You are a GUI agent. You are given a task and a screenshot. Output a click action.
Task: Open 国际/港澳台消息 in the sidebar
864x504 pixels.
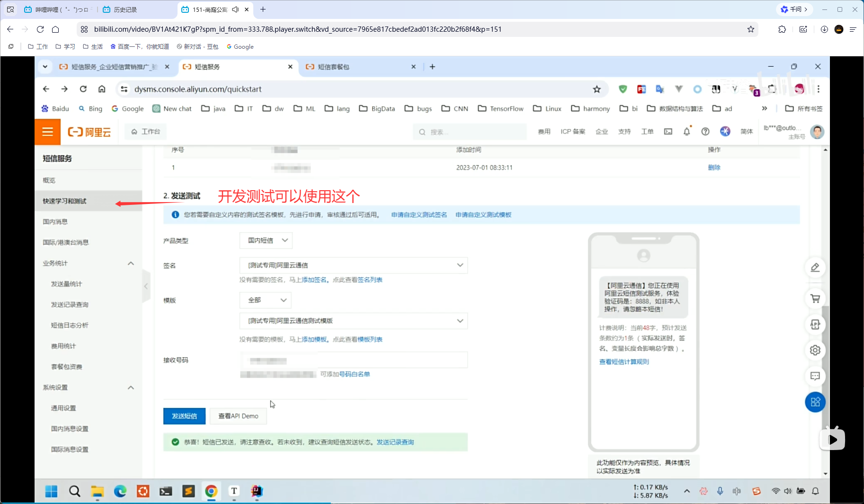coord(66,242)
